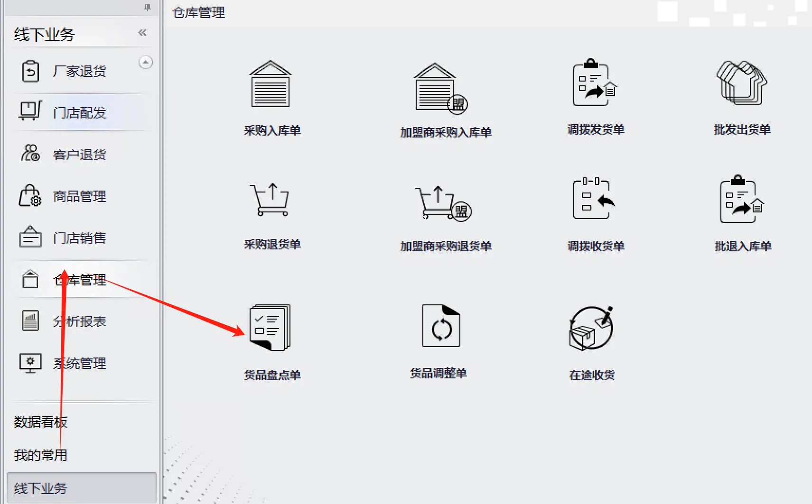Open the 采购入库单 warehouse icon
This screenshot has width=812, height=504.
tap(271, 84)
